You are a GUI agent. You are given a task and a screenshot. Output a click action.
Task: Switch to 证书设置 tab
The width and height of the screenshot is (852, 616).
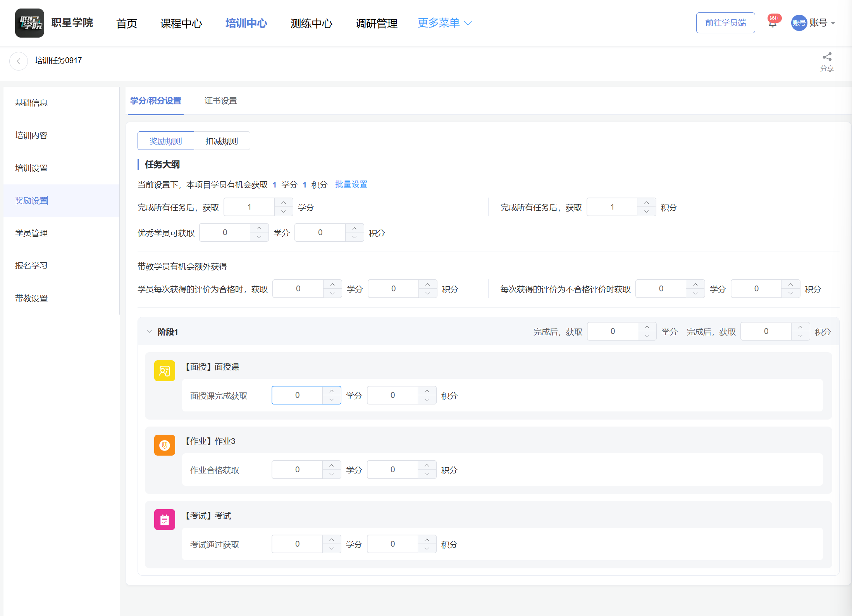point(221,101)
